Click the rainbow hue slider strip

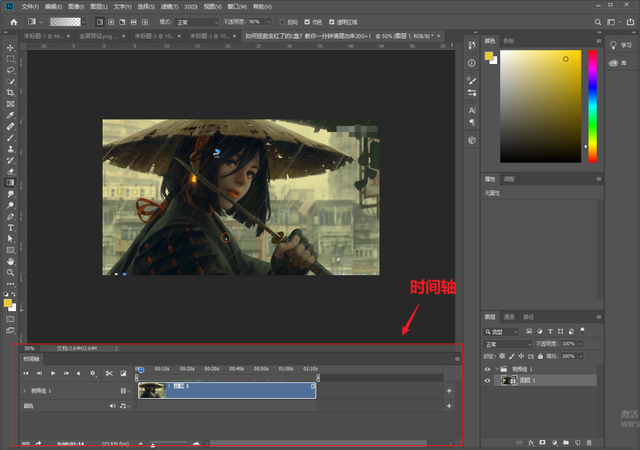592,106
